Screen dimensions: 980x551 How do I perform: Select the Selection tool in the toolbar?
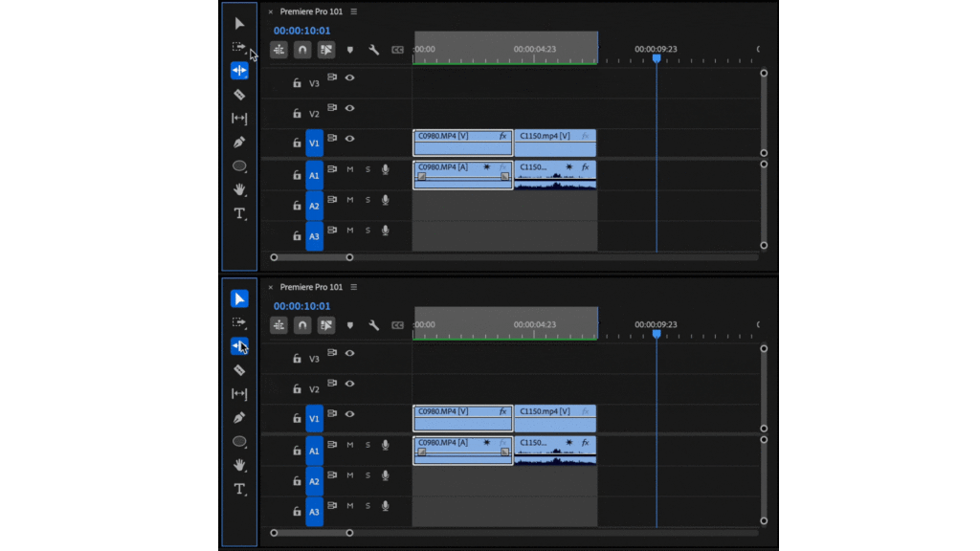(239, 23)
